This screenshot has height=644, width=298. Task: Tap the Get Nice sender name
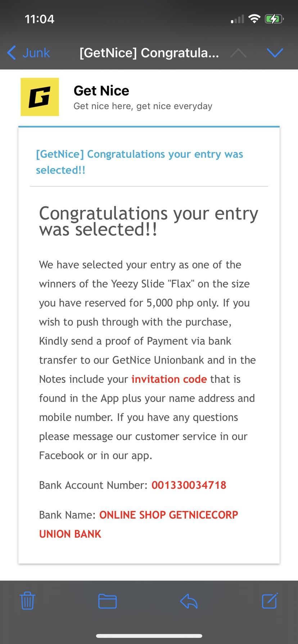[101, 91]
